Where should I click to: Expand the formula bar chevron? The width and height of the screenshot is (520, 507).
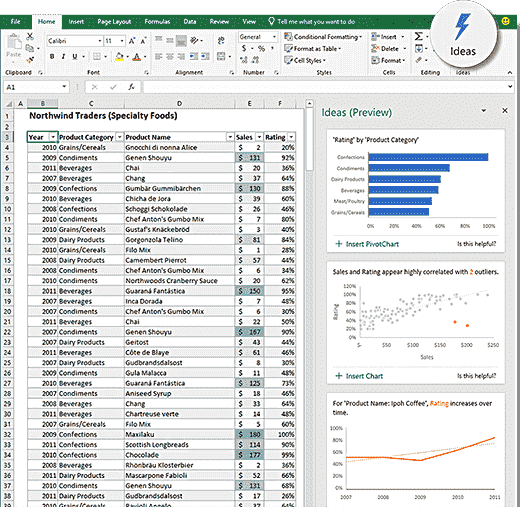(510, 87)
